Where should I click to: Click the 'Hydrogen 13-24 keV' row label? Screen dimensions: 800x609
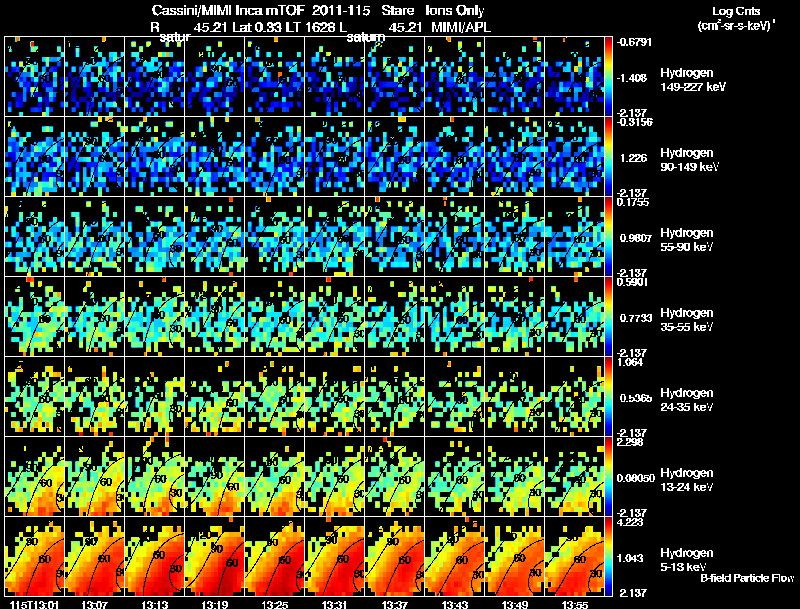point(687,480)
